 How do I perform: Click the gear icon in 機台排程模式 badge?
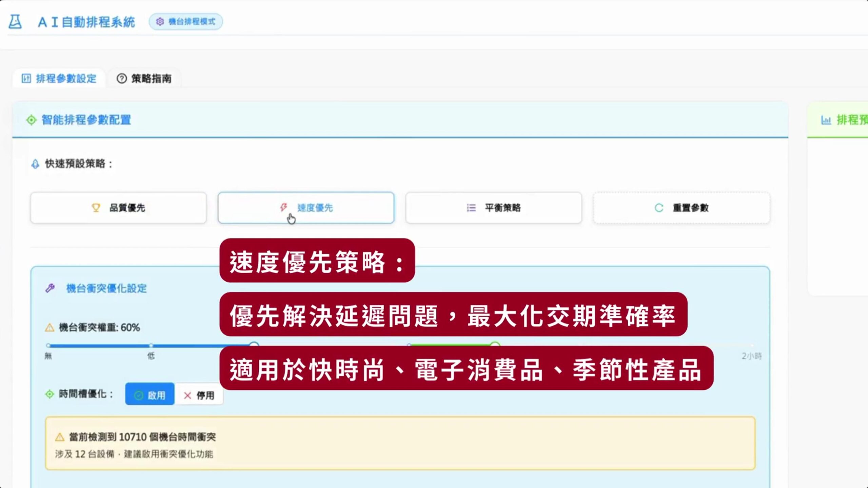click(x=160, y=22)
